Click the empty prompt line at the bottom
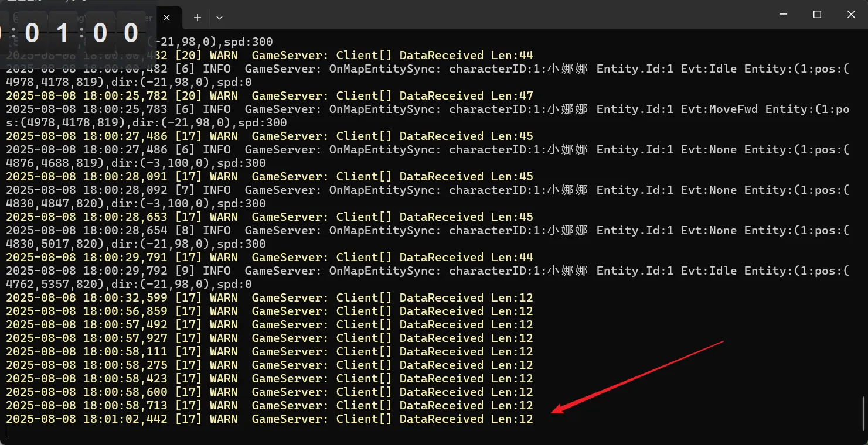The width and height of the screenshot is (868, 445). tap(234, 433)
